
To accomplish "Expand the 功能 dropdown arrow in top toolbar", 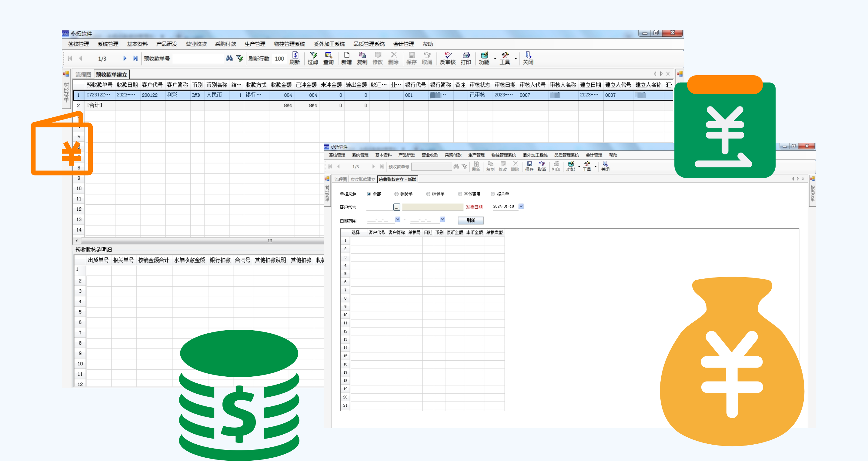I will pos(495,59).
